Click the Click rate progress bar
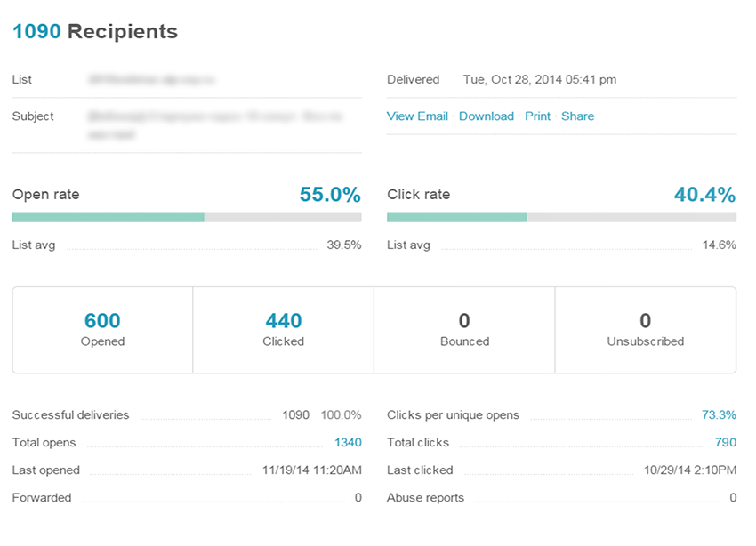The height and width of the screenshot is (546, 756). [561, 217]
